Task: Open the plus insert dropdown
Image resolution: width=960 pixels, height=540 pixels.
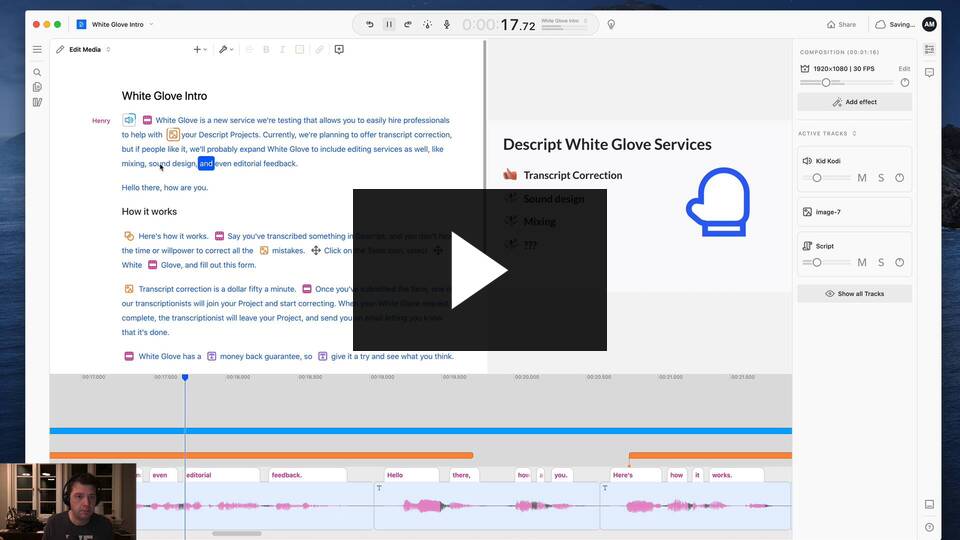Action: coord(200,50)
